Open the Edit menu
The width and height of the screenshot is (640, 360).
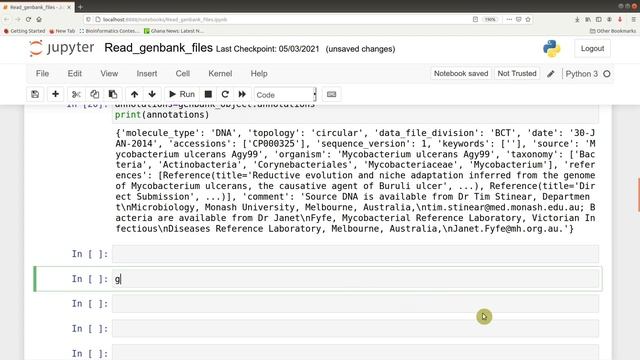point(75,73)
